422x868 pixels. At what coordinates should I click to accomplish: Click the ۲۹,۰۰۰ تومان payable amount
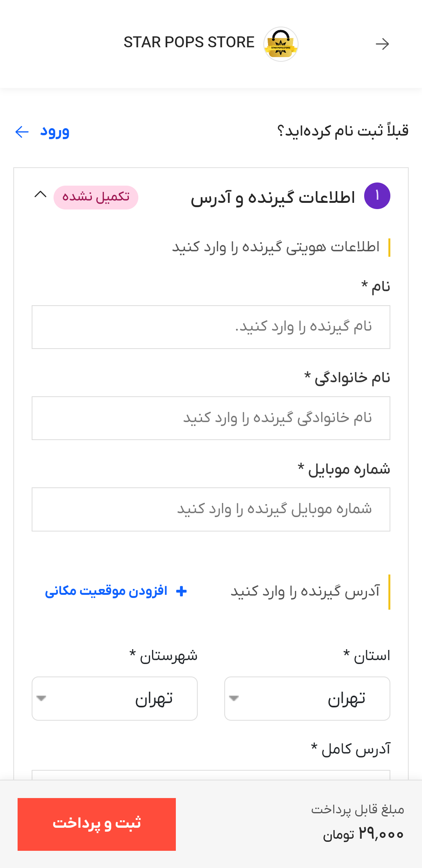point(363,834)
